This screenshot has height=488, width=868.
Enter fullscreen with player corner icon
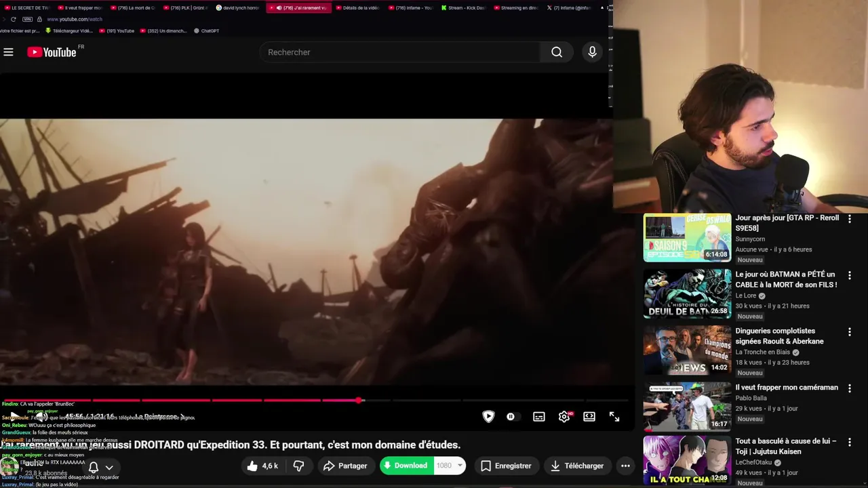tap(614, 417)
